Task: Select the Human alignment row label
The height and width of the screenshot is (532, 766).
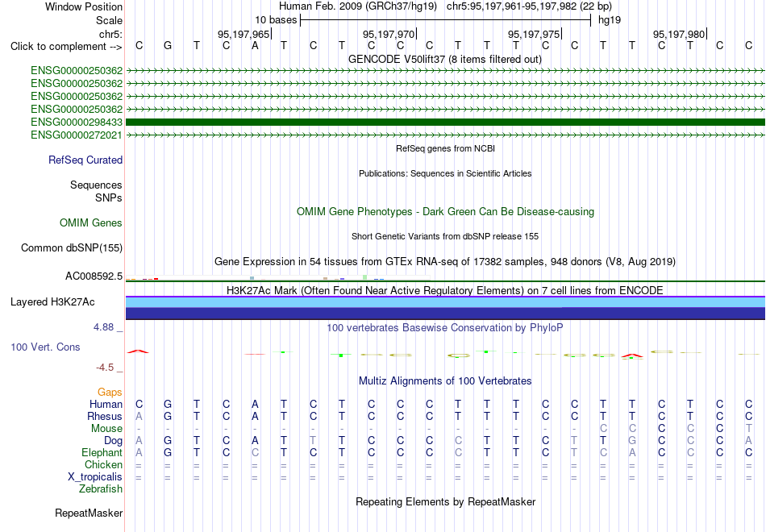Action: point(106,404)
